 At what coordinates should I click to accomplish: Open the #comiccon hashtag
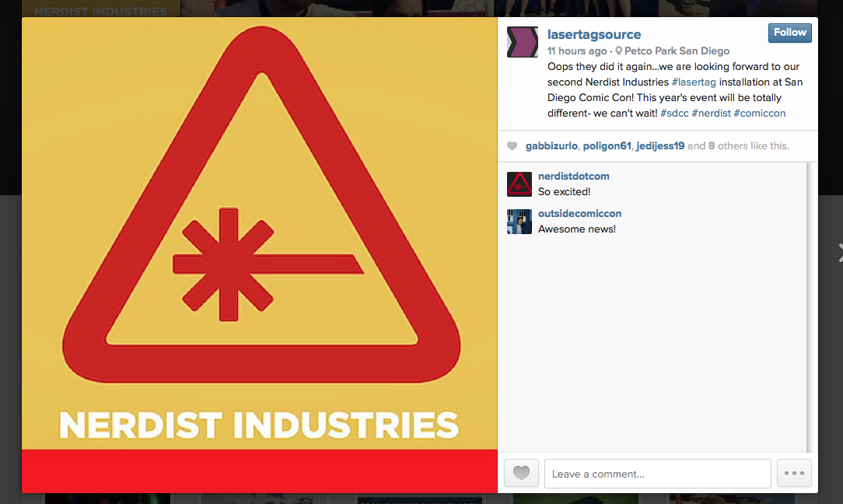point(759,114)
